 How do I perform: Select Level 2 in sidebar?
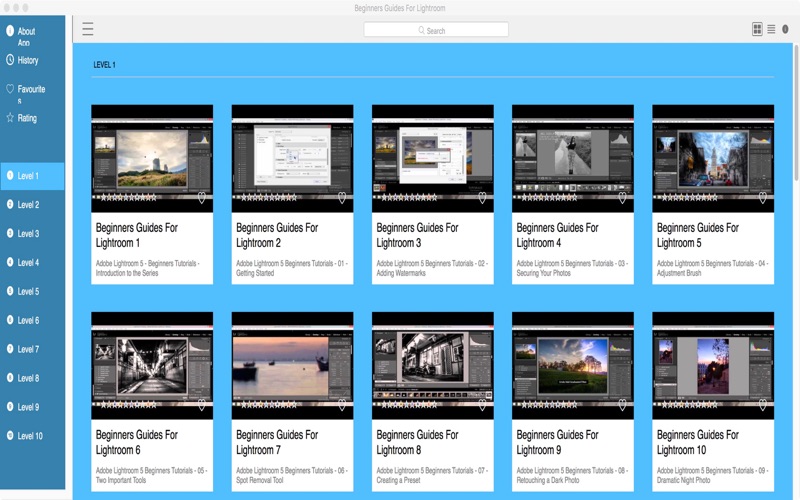pos(32,205)
